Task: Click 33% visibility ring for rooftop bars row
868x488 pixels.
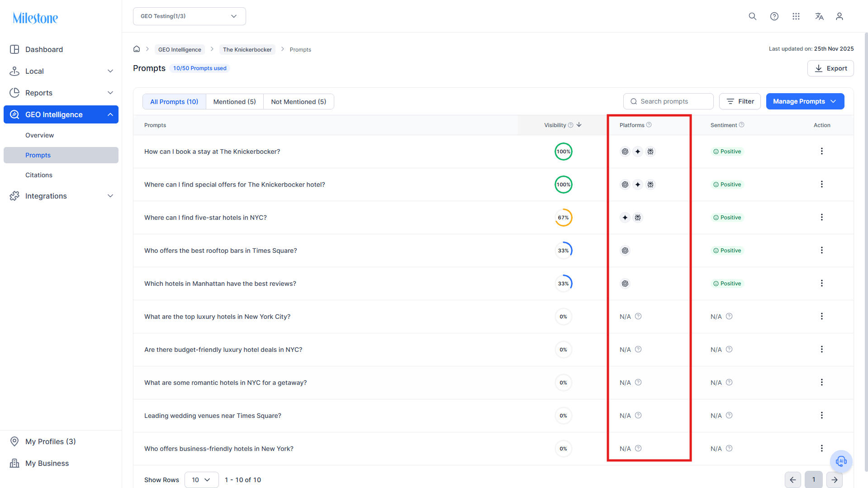Action: tap(564, 251)
